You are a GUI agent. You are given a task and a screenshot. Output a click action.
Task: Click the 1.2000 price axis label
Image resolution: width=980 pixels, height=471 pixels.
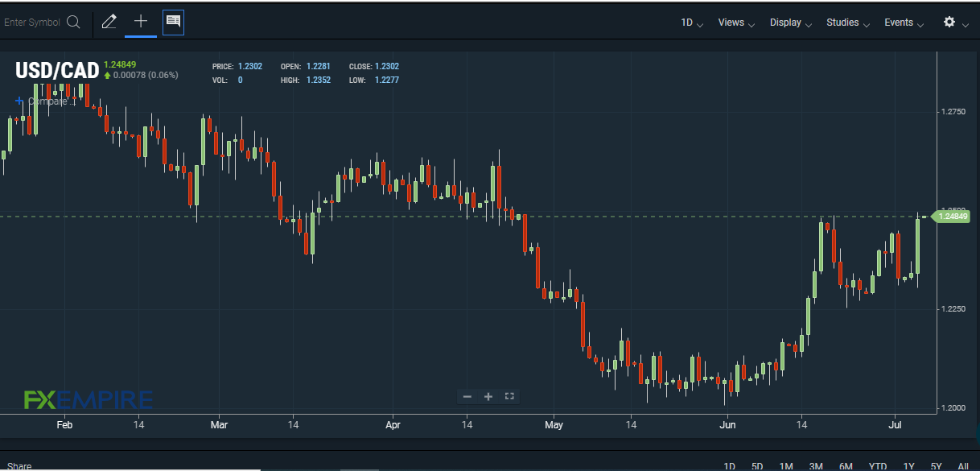tap(953, 408)
